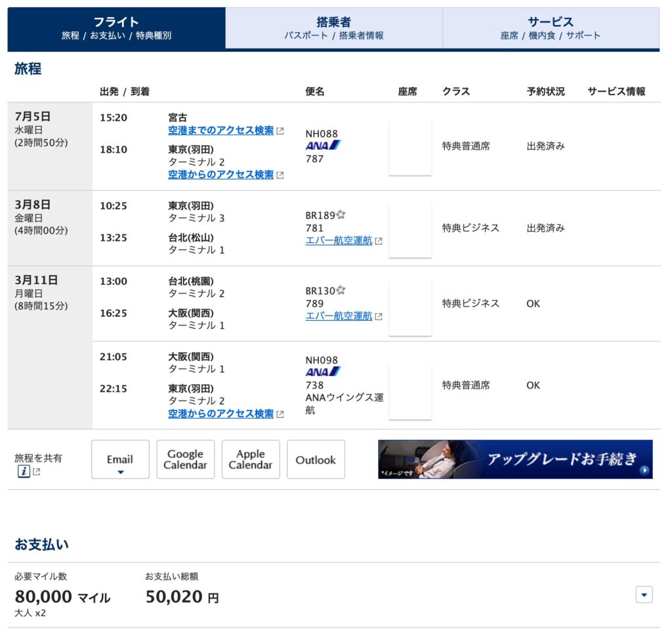The image size is (672, 634).
Task: Click the Star Alliance star beside BR189
Action: click(x=342, y=213)
